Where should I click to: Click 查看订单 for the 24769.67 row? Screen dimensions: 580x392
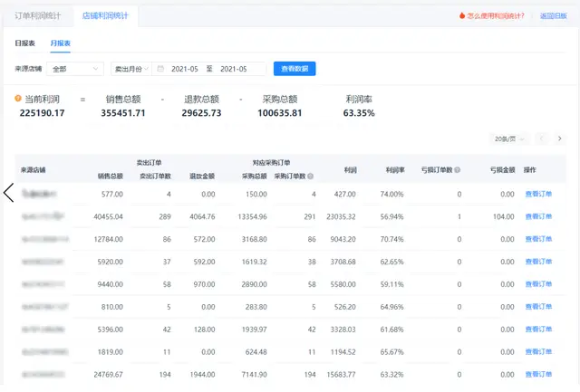point(538,374)
